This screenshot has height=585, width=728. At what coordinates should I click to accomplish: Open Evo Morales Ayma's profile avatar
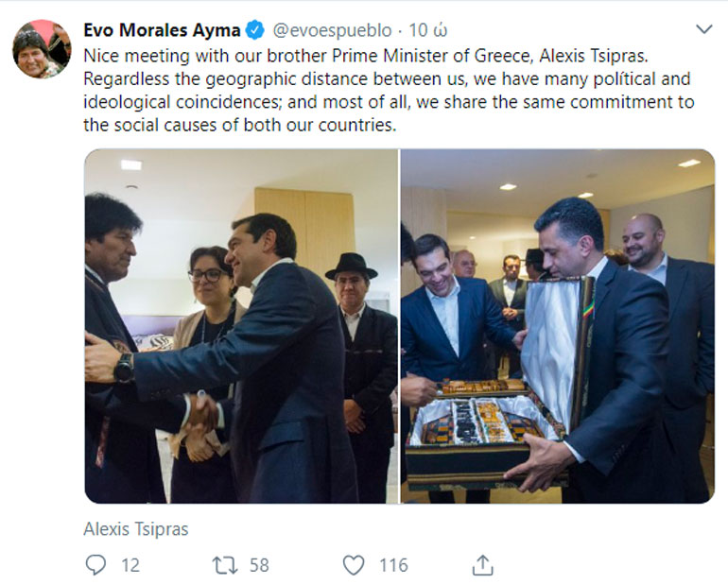coord(41,48)
